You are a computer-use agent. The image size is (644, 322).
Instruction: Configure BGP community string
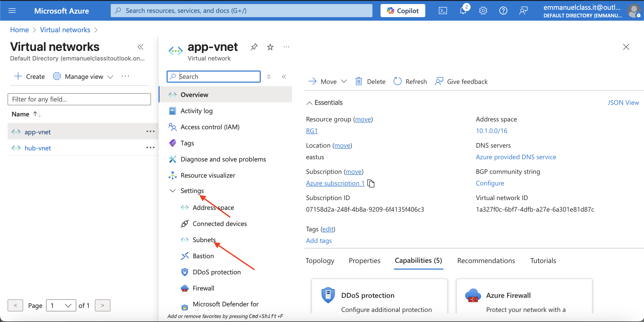click(x=490, y=183)
